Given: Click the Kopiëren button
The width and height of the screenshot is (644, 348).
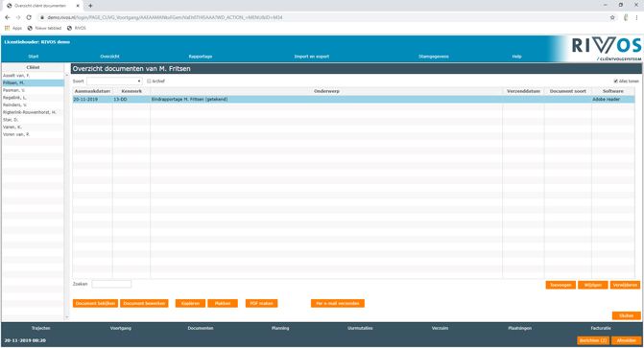Looking at the screenshot, I should tap(190, 303).
